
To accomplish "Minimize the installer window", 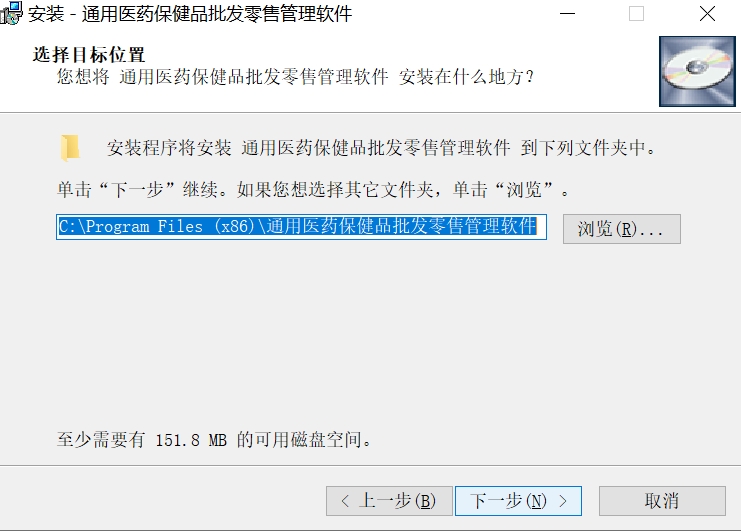I will tap(567, 14).
